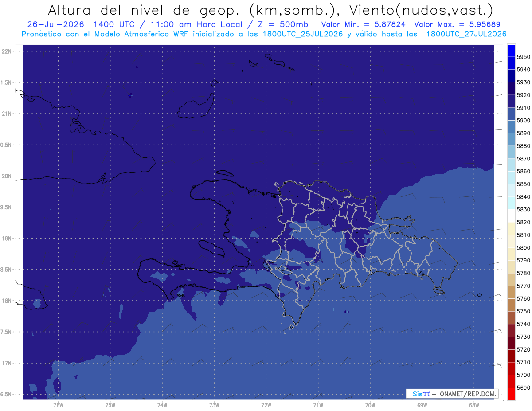The width and height of the screenshot is (532, 411).
Task: Click latitude label '20N'
Action: point(8,176)
